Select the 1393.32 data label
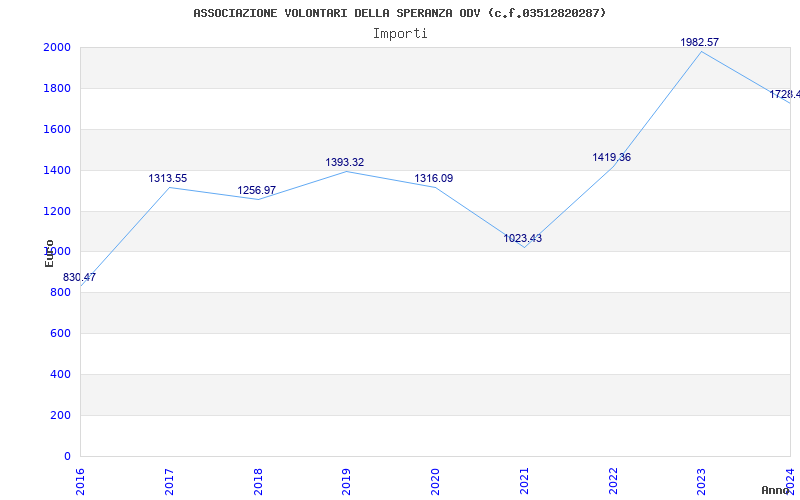Screen dimensions: 800x500 pos(345,162)
